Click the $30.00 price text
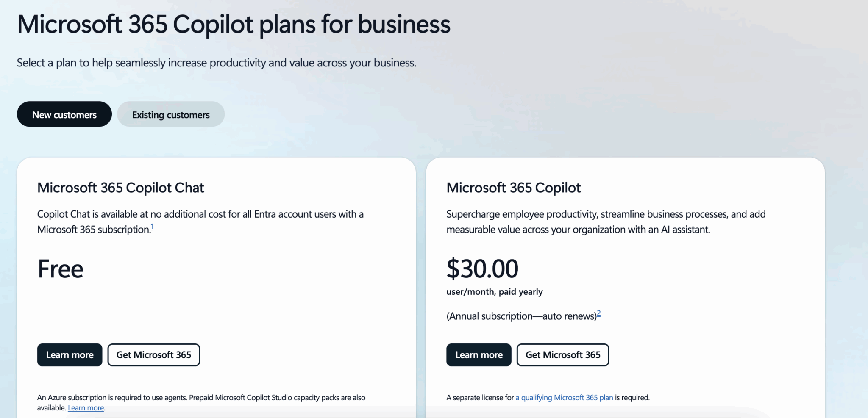Viewport: 868px width, 418px height. click(483, 269)
